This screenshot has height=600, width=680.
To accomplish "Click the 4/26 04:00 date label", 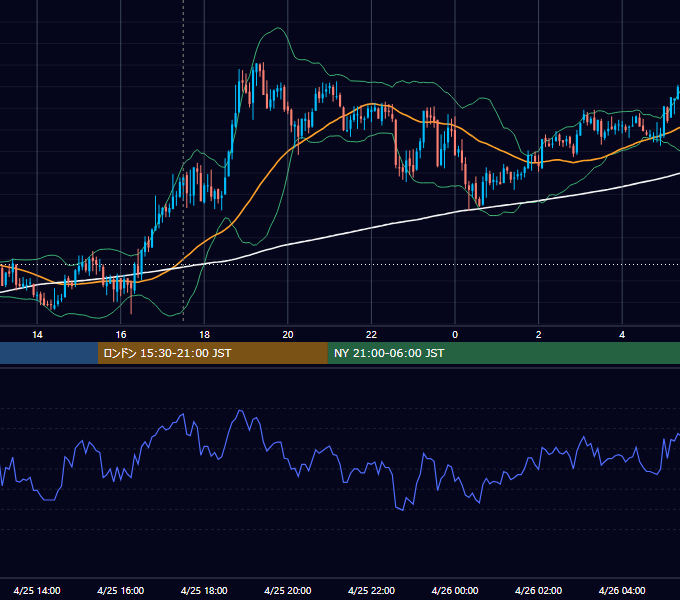I will click(622, 590).
